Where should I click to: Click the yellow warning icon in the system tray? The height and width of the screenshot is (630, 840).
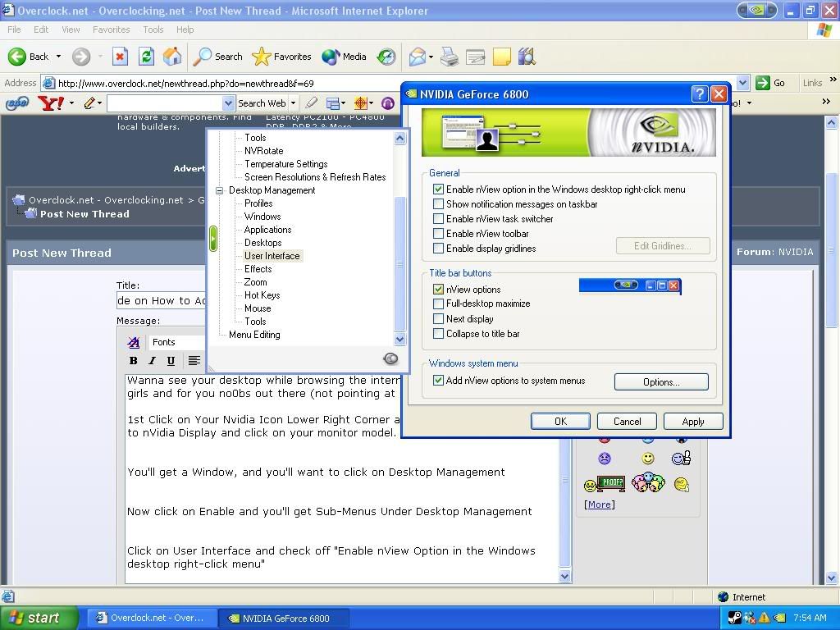pyautogui.click(x=764, y=617)
